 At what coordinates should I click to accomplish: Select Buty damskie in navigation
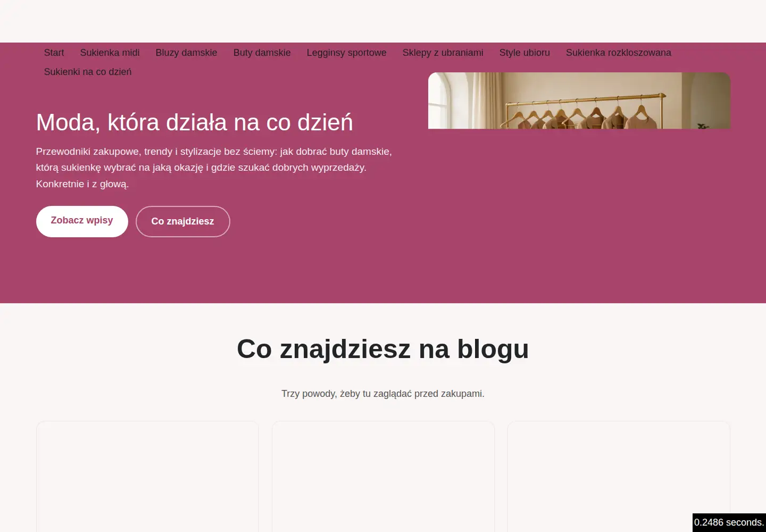(x=262, y=53)
